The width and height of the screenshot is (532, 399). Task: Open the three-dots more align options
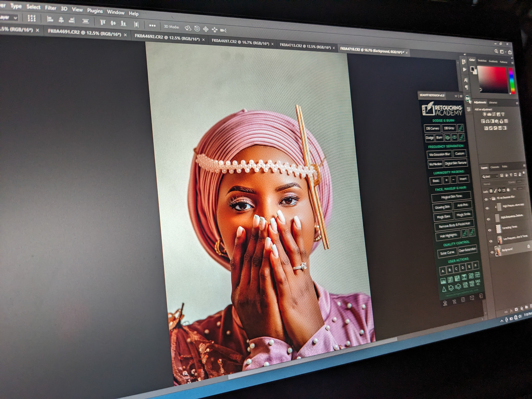tap(152, 25)
